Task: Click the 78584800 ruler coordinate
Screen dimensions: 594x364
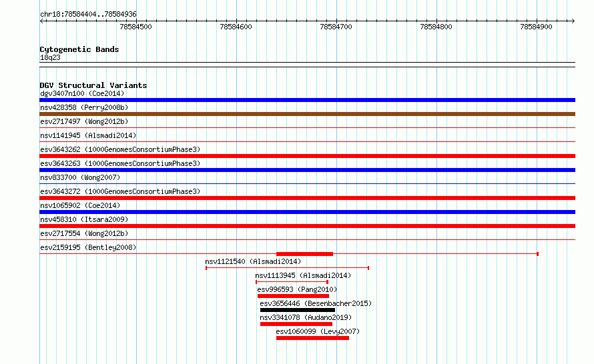Action: pos(436,27)
